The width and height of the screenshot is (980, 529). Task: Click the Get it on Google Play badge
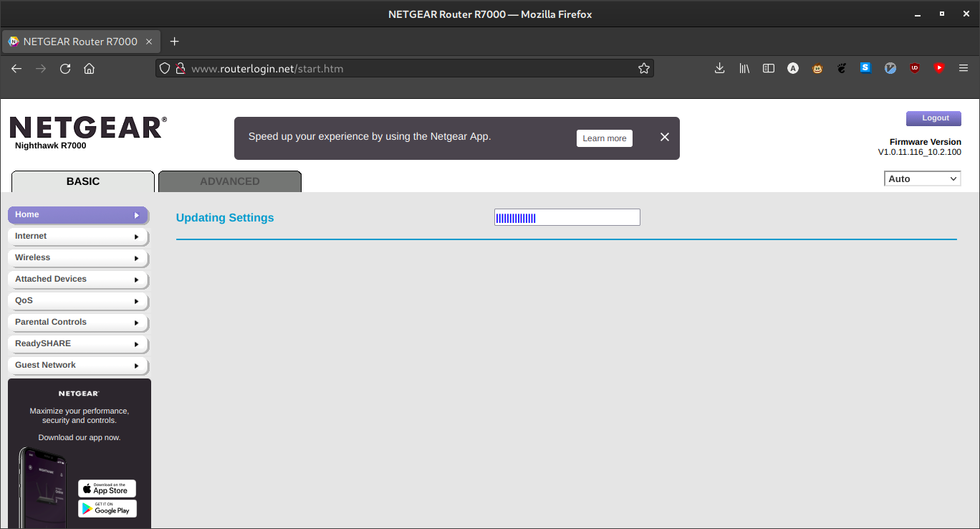107,509
